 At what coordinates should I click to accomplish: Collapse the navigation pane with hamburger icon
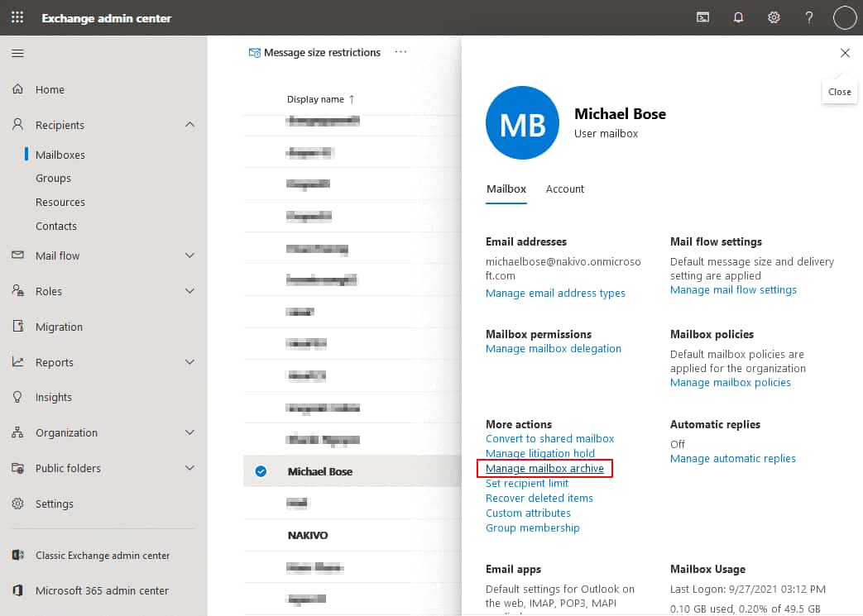coord(17,53)
